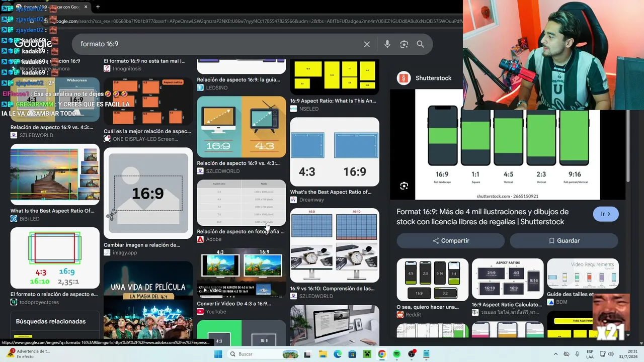Screen dimensions: 644x362
Task: Open 'Relación de aspecto en fotografía' Adobe link
Action: coord(240,232)
